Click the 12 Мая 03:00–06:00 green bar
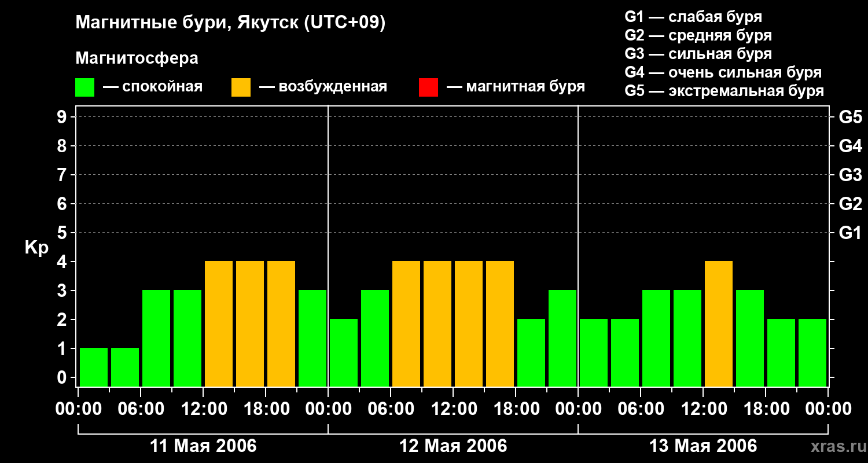 375,338
